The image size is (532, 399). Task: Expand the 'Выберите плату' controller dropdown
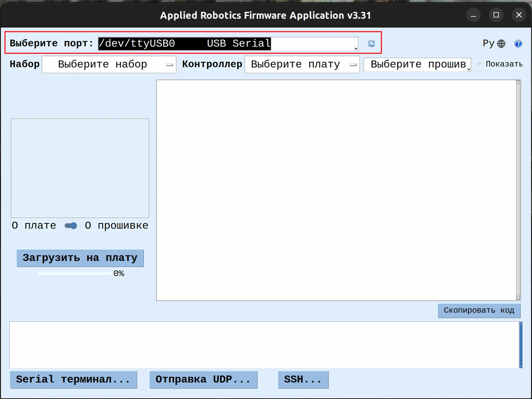click(302, 64)
